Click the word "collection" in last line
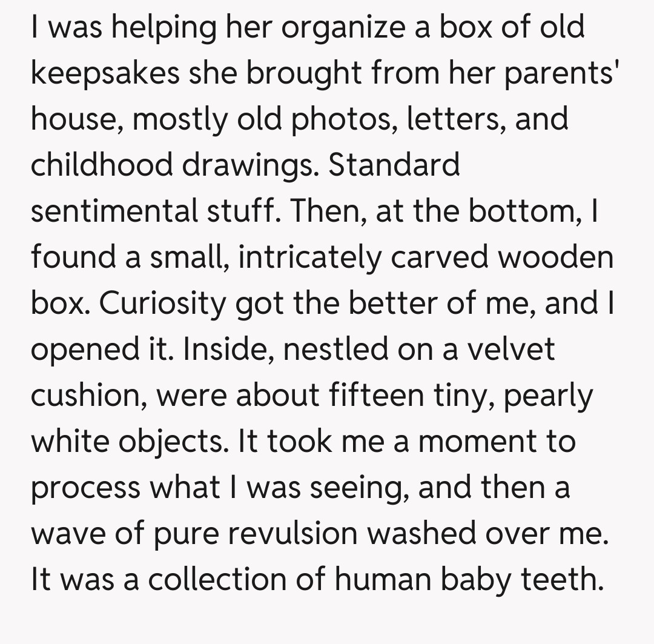 click(217, 580)
